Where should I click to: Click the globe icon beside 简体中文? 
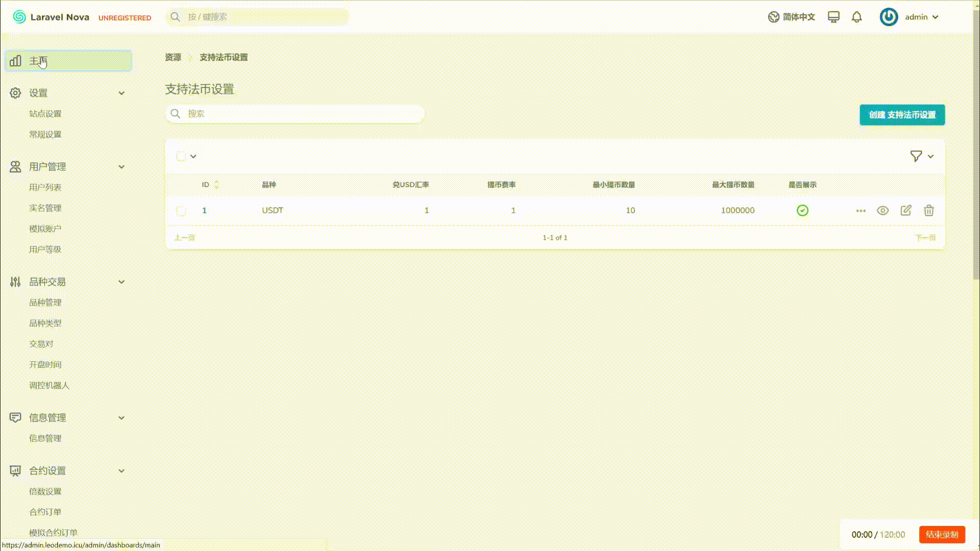[x=773, y=17]
